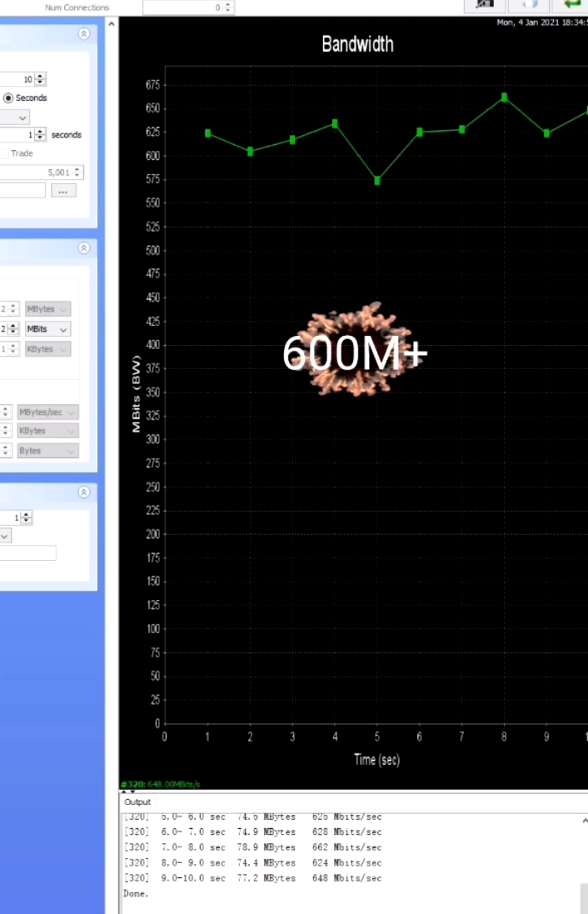Click the 'Done.' output line
Image resolution: width=588 pixels, height=914 pixels.
pos(136,894)
